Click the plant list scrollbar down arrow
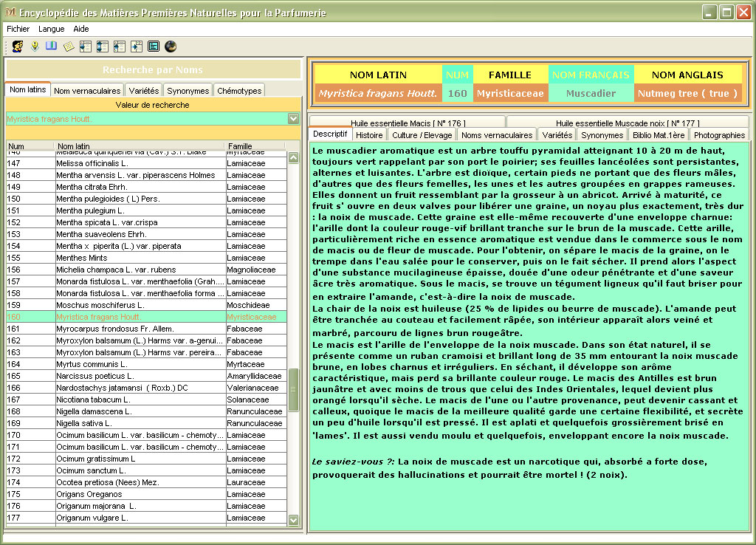 293,520
